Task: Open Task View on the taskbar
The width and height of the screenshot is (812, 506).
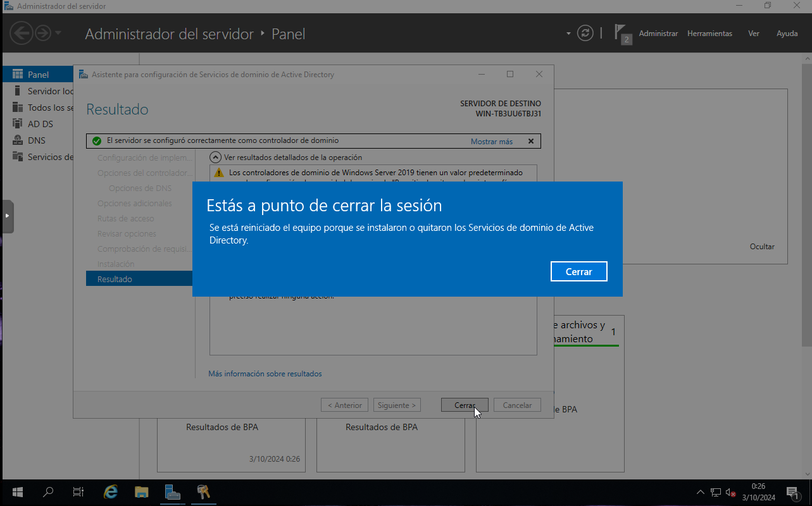Action: (x=78, y=491)
